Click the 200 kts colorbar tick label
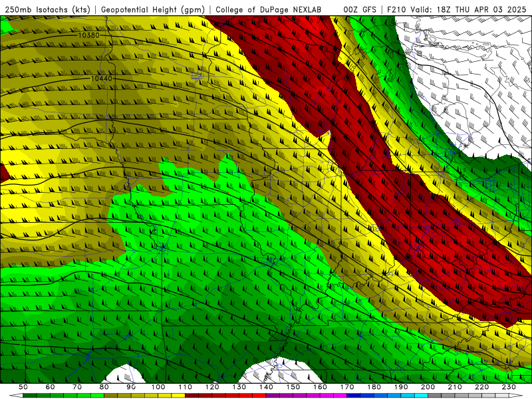532x399 pixels. pyautogui.click(x=428, y=387)
